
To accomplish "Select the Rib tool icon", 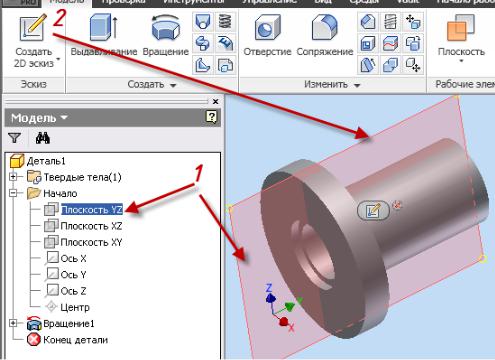I will click(203, 65).
